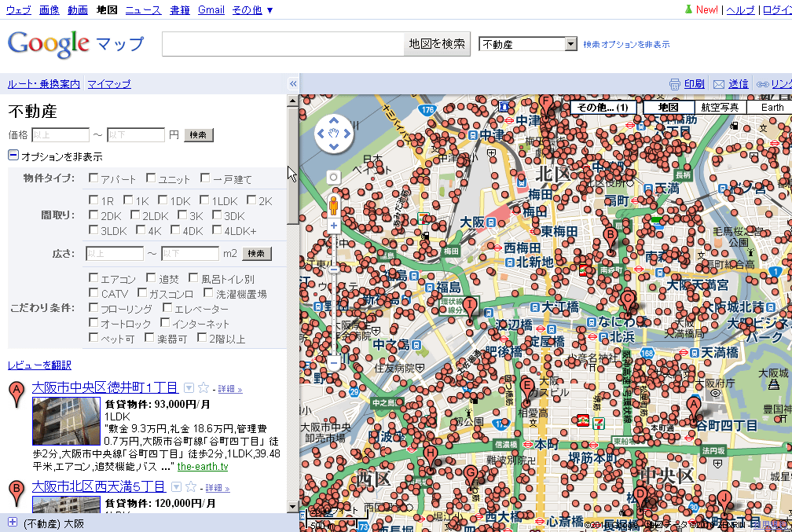Tick the ペット可 checkbox
This screenshot has height=532, width=792.
(x=93, y=338)
